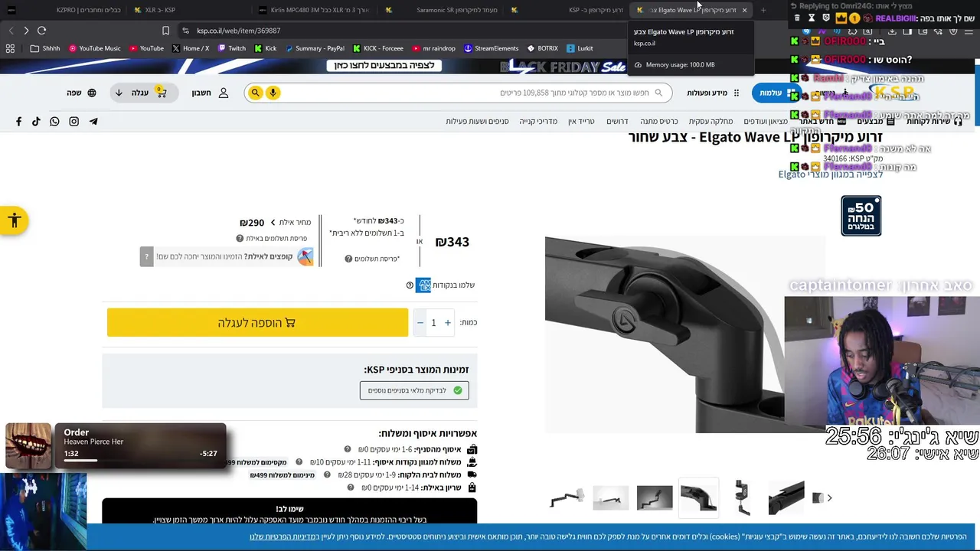Open the Summary - PayPal bookmark
Screen dimensions: 980x551
tap(315, 48)
